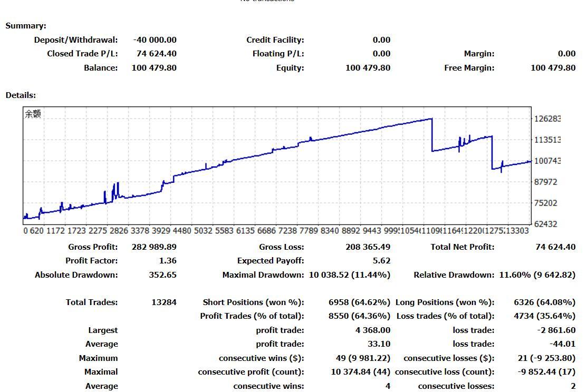Image resolution: width=587 pixels, height=392 pixels.
Task: Click the 62432 chart axis label
Action: click(x=545, y=224)
